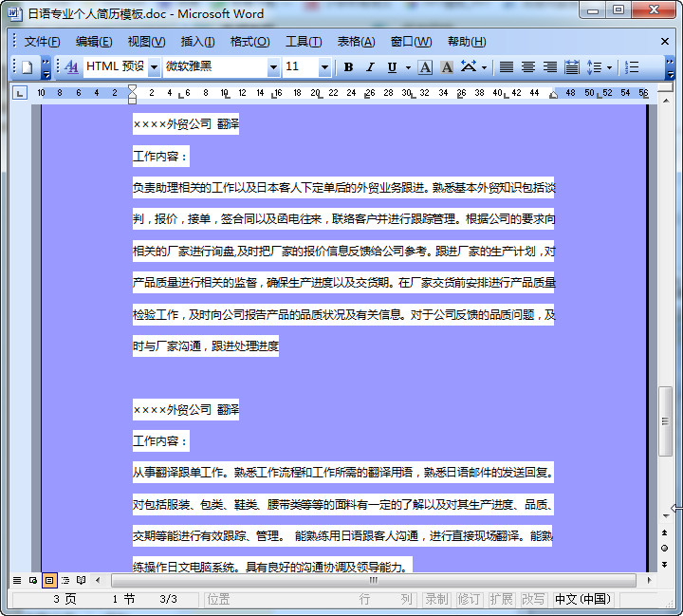The height and width of the screenshot is (616, 683).
Task: Apply character border button
Action: tap(425, 67)
